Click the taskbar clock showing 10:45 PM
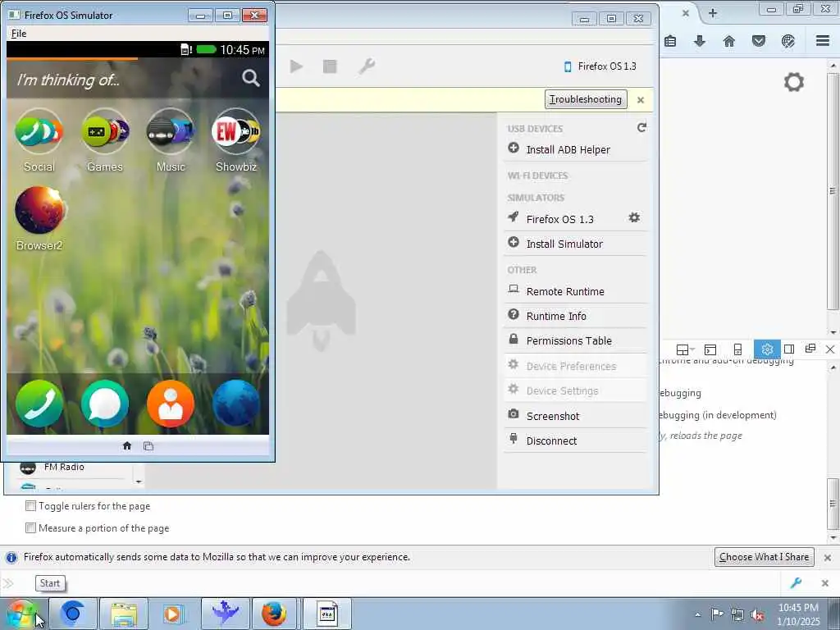The height and width of the screenshot is (630, 840). [798, 614]
